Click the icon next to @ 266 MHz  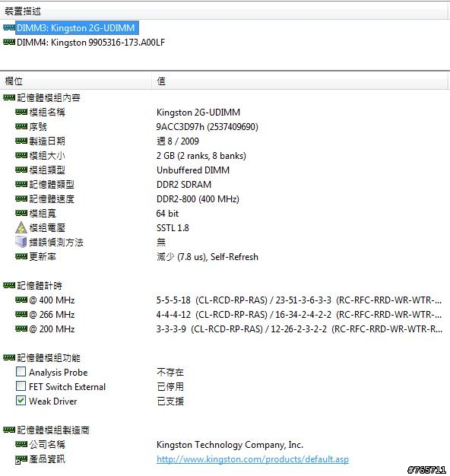[x=21, y=315]
